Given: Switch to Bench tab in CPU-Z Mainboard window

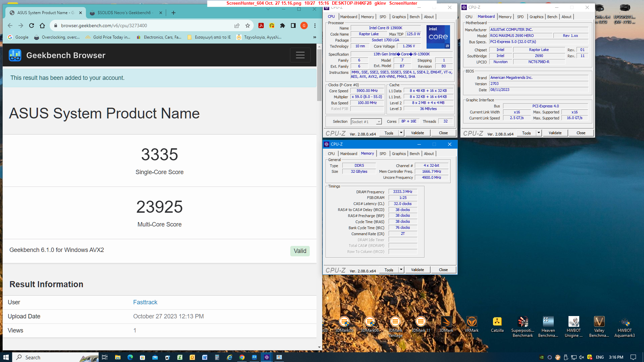Looking at the screenshot, I should (x=552, y=17).
